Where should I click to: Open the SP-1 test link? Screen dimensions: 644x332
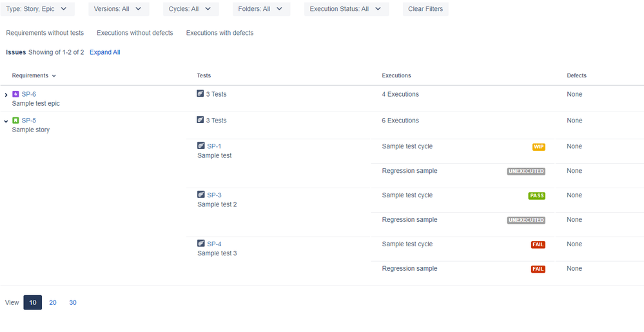coord(214,146)
